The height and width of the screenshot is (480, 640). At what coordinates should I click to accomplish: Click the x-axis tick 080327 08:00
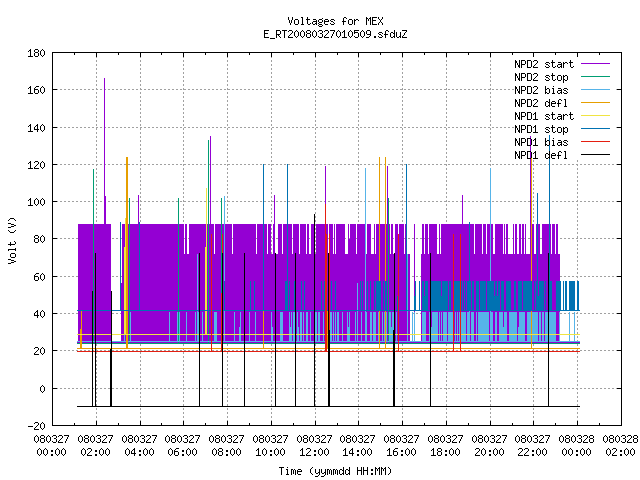click(x=227, y=445)
